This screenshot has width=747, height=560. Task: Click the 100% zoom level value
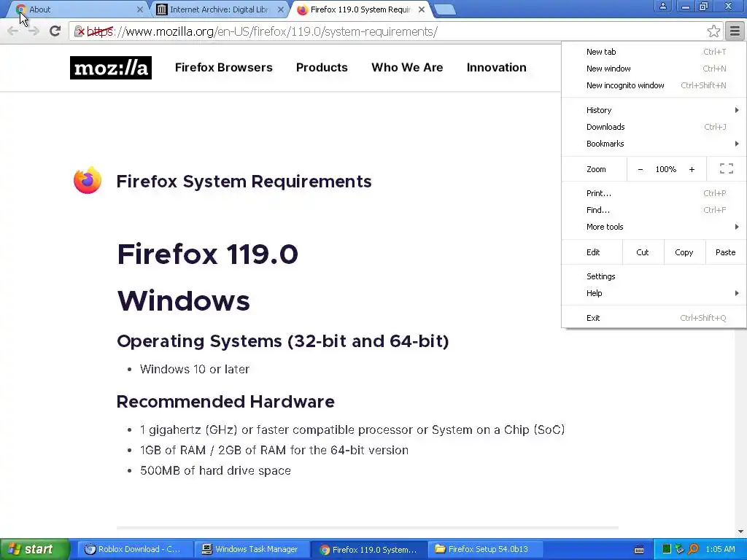665,169
